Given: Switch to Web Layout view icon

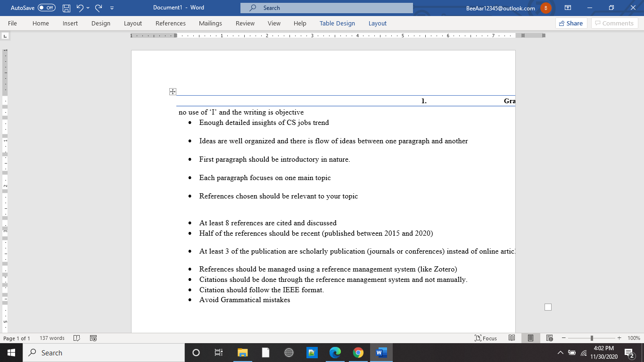Looking at the screenshot, I should 549,338.
